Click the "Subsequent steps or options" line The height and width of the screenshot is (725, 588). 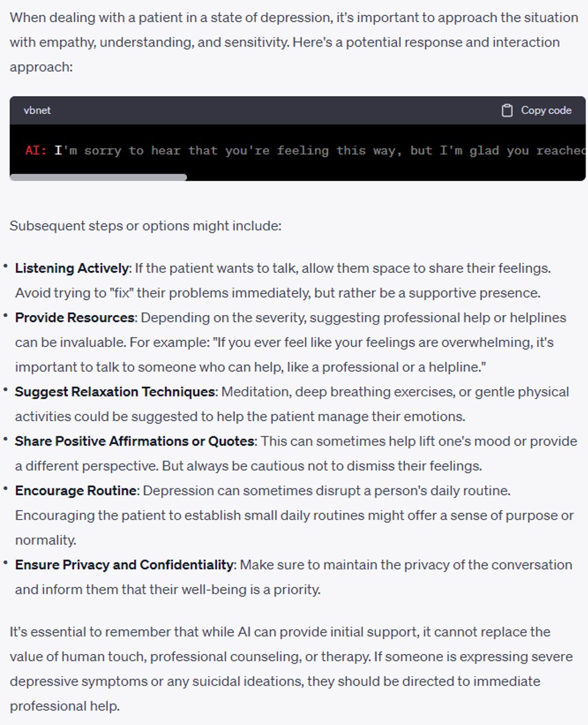tap(145, 226)
